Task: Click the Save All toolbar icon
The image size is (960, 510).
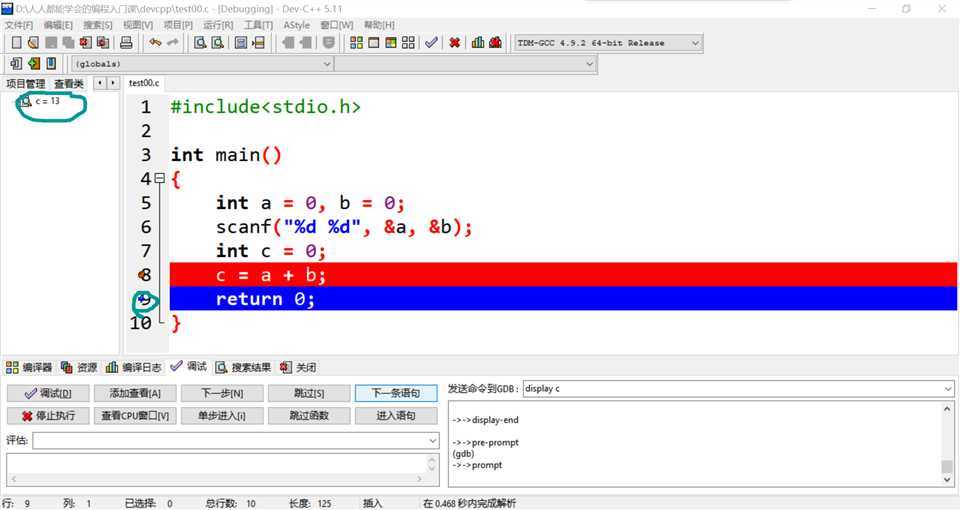Action: tap(69, 42)
